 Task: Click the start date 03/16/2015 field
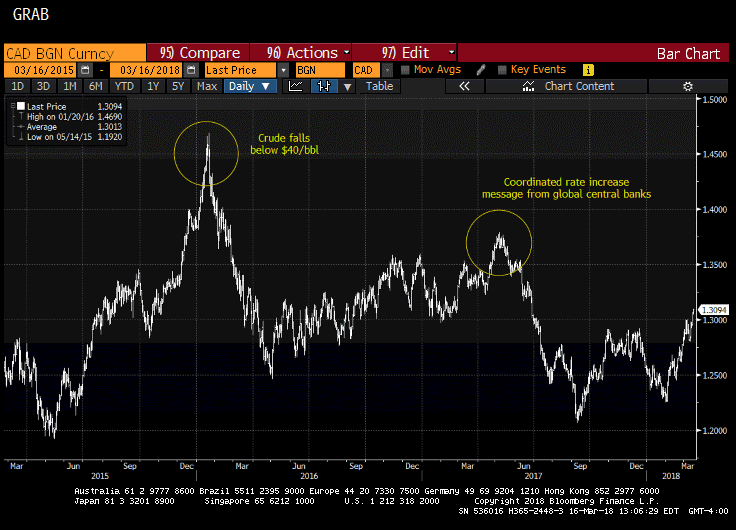click(x=40, y=70)
